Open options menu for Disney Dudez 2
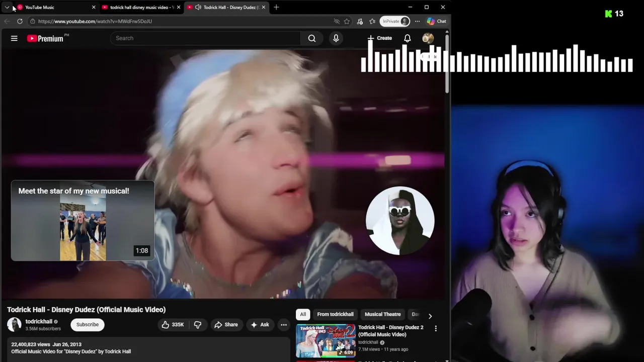This screenshot has height=362, width=644. (436, 328)
